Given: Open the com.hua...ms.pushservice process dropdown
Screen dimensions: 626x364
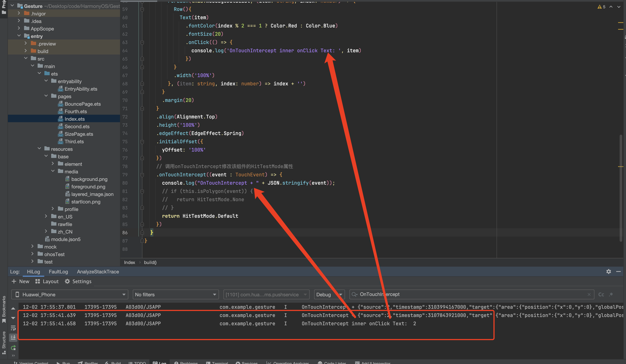Looking at the screenshot, I should point(266,294).
